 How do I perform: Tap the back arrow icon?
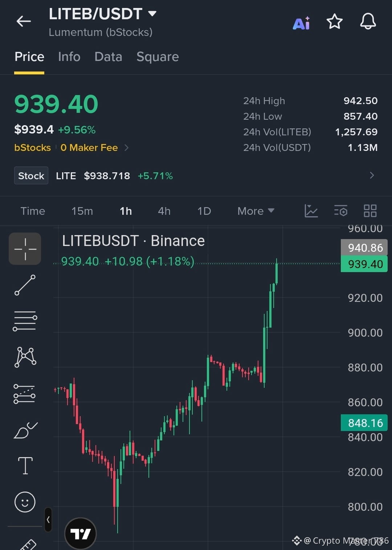pos(24,21)
